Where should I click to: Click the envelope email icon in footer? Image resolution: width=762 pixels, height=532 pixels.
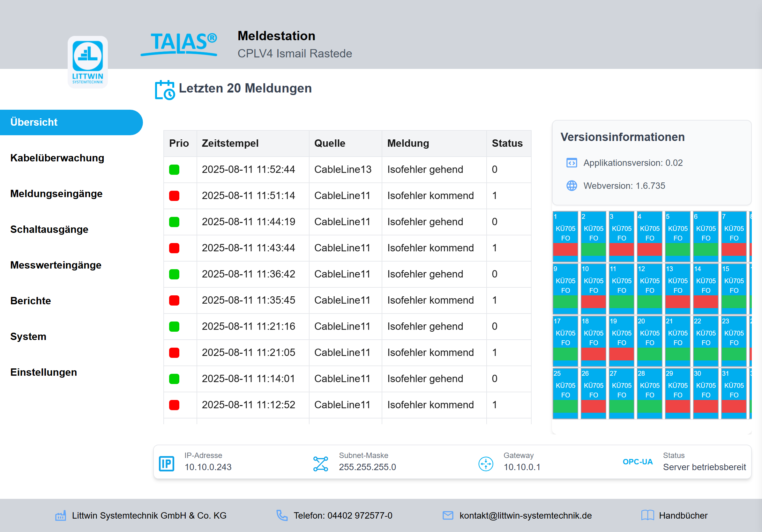tap(448, 515)
